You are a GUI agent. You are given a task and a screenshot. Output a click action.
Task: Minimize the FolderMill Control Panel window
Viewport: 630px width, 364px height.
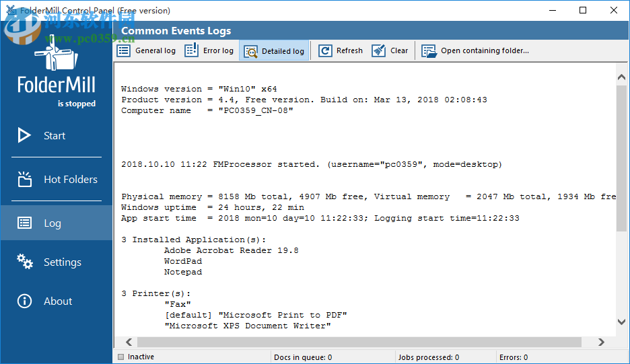pyautogui.click(x=553, y=11)
